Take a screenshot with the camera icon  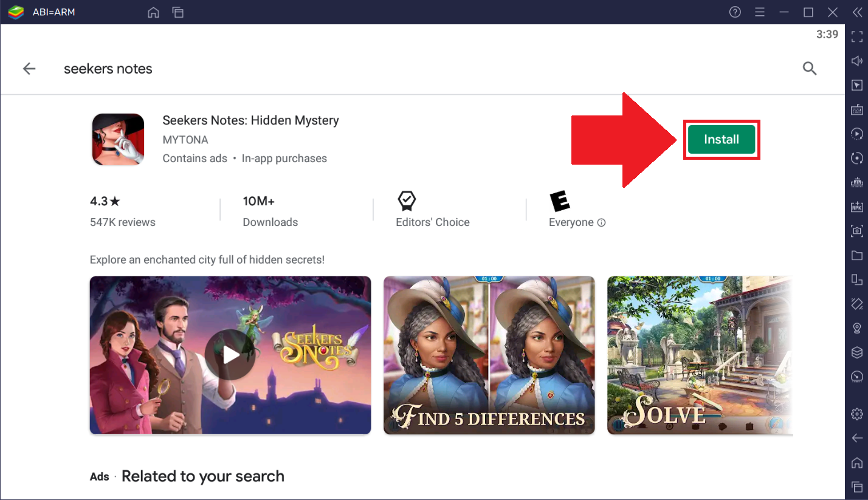click(x=857, y=231)
